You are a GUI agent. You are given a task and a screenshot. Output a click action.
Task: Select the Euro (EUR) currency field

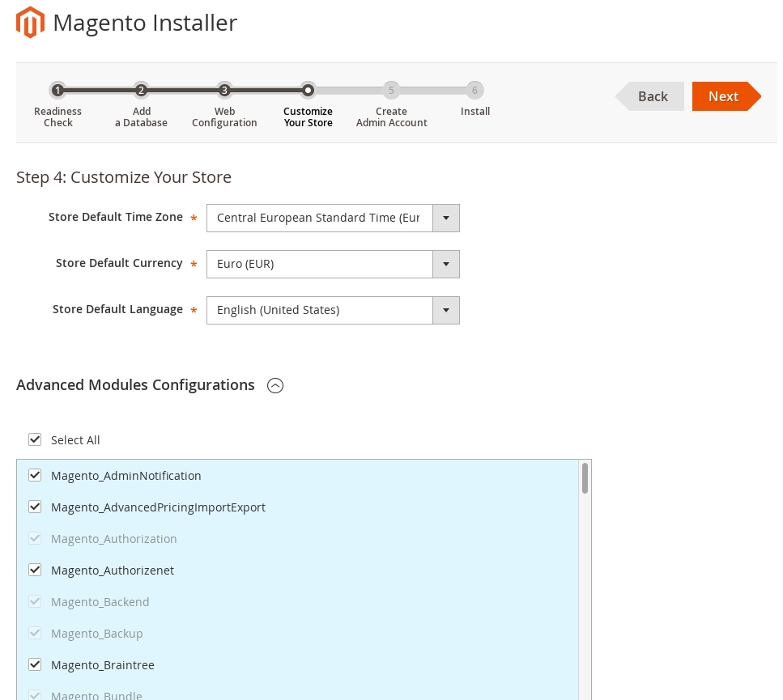(x=333, y=264)
